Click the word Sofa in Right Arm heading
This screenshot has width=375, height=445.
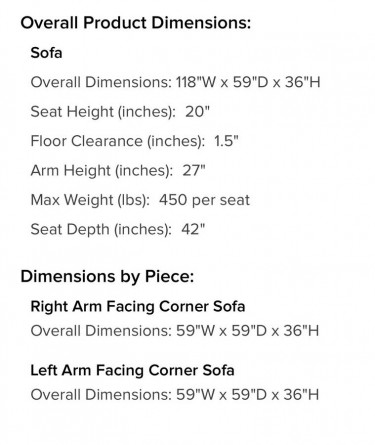(229, 306)
